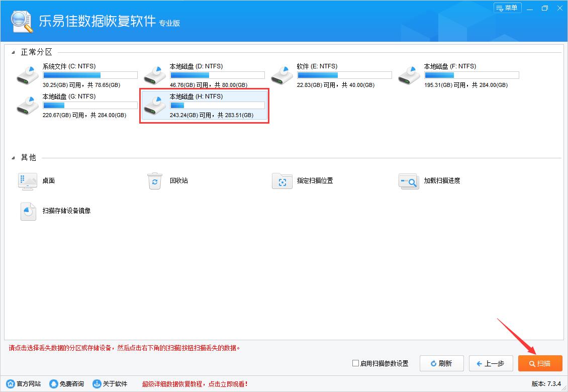Open the 官方网站 link
568x392 pixels.
pyautogui.click(x=24, y=384)
